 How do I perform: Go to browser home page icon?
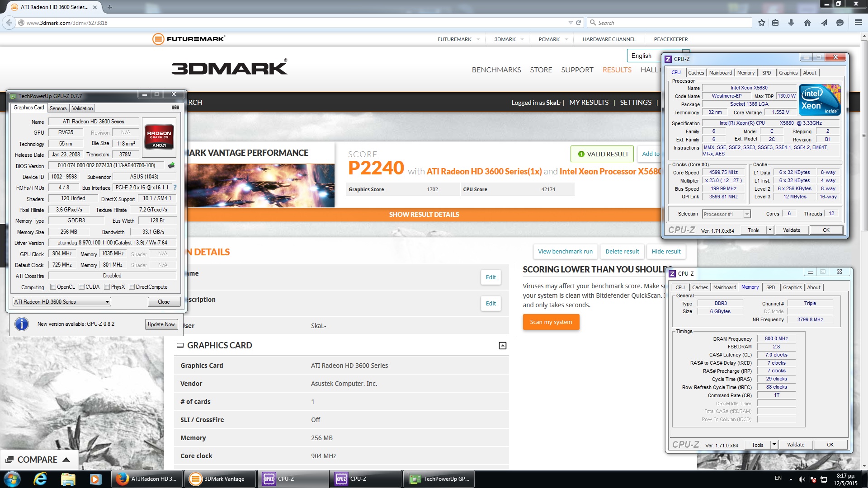coord(807,23)
